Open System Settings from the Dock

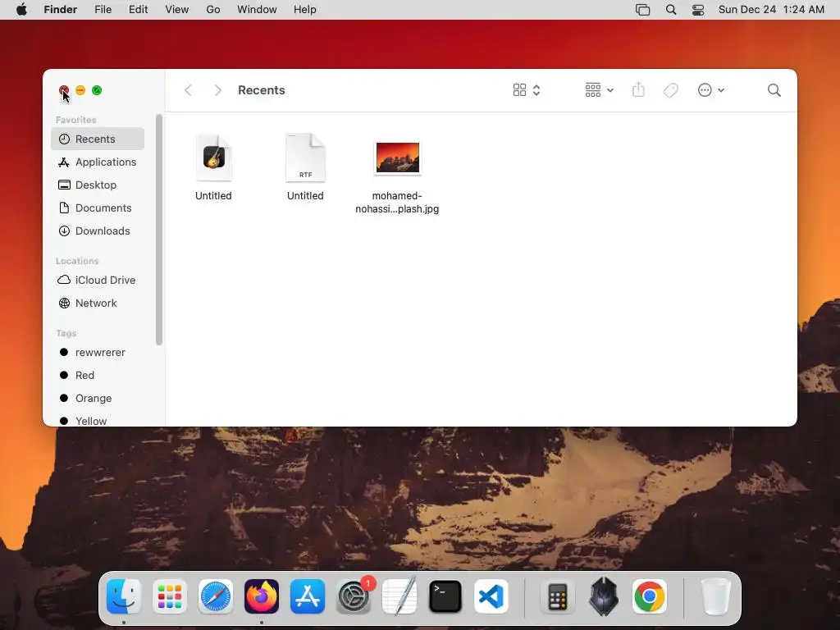point(354,596)
